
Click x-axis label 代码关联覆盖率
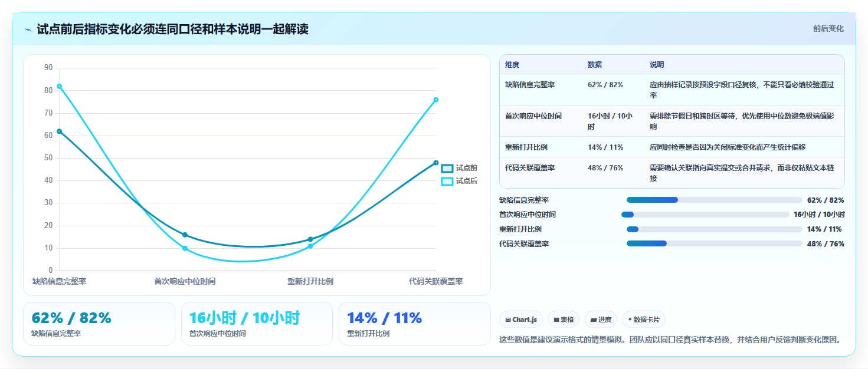coord(436,281)
